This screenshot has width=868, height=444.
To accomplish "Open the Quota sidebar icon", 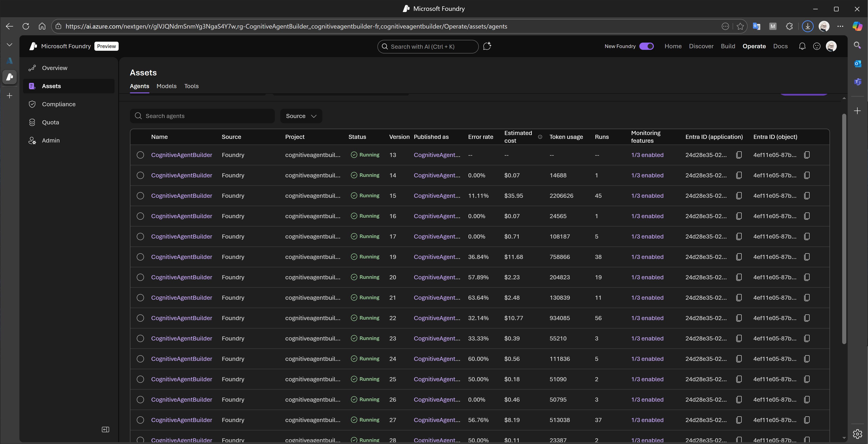I will point(32,122).
